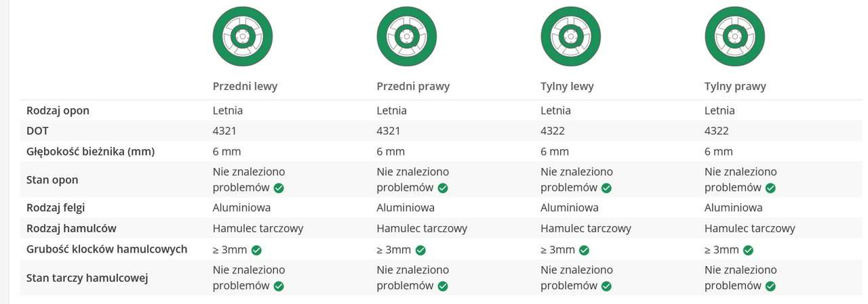Click Przedni prawy brake pad thickness checkmark
This screenshot has width=868, height=304.
point(420,250)
